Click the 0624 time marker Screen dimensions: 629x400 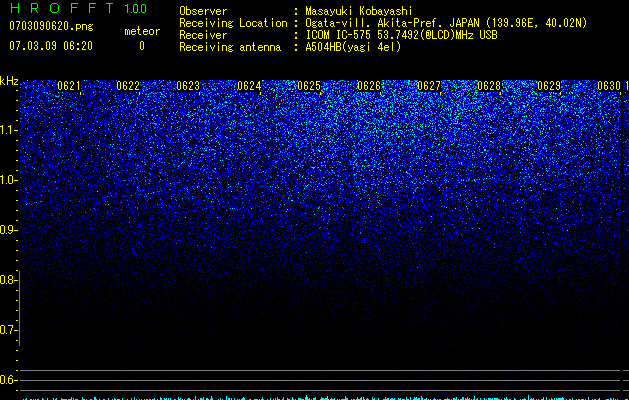(249, 86)
